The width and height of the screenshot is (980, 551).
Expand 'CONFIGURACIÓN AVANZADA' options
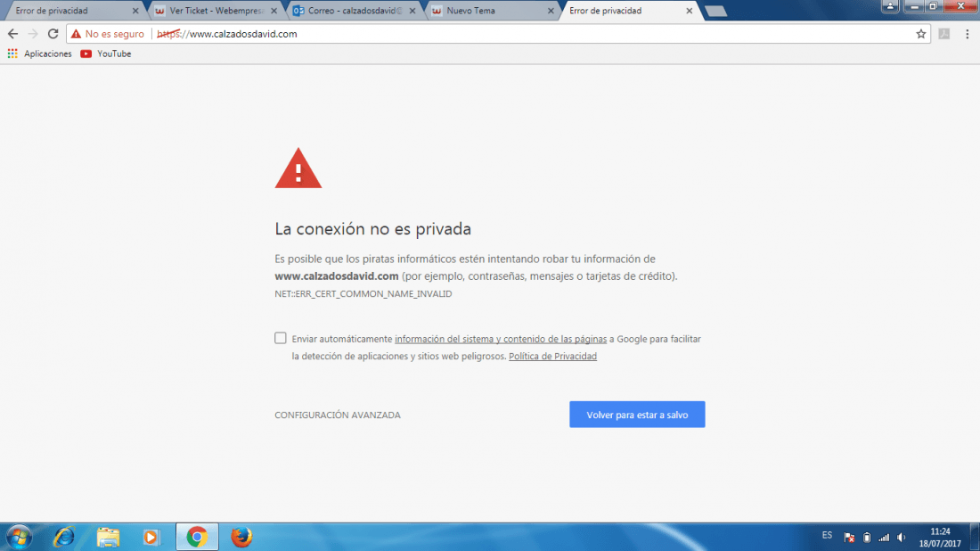tap(338, 415)
